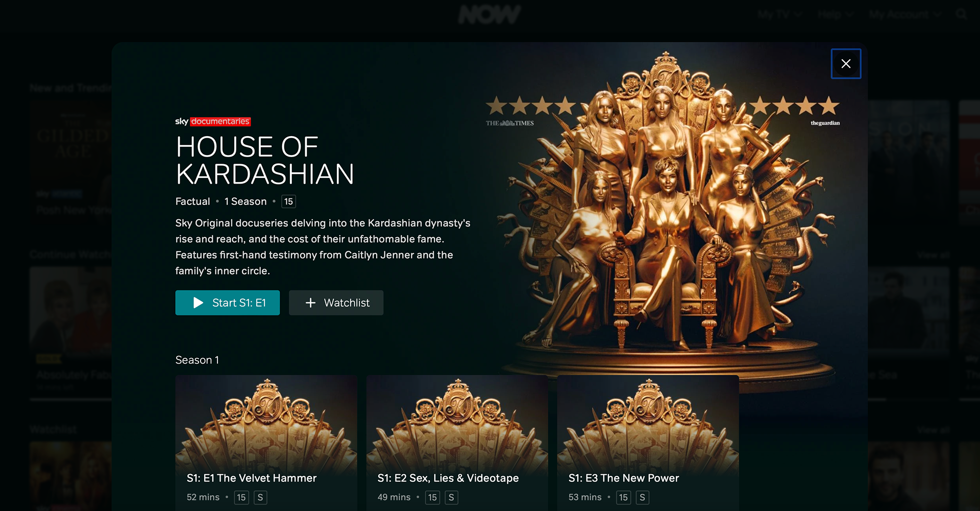Click the plus icon beside Watchlist

click(x=310, y=303)
